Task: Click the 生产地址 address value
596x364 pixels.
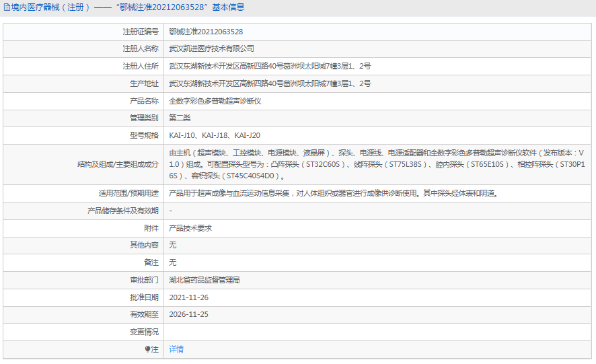Action: pos(270,83)
